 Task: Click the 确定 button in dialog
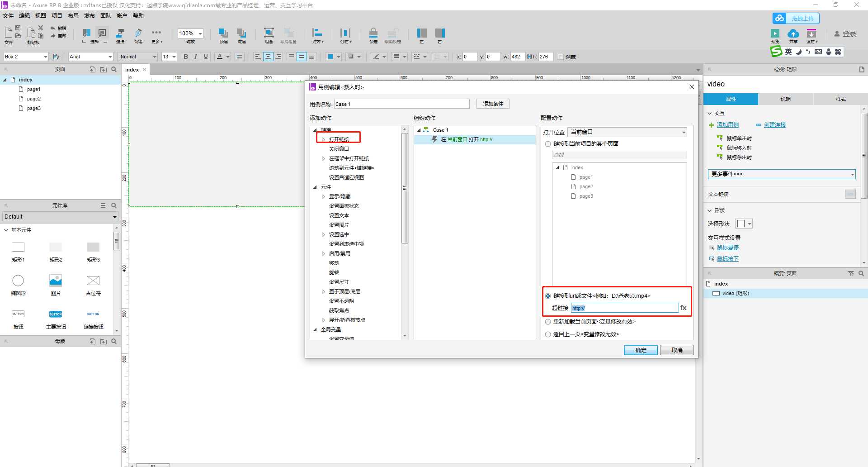pos(640,350)
